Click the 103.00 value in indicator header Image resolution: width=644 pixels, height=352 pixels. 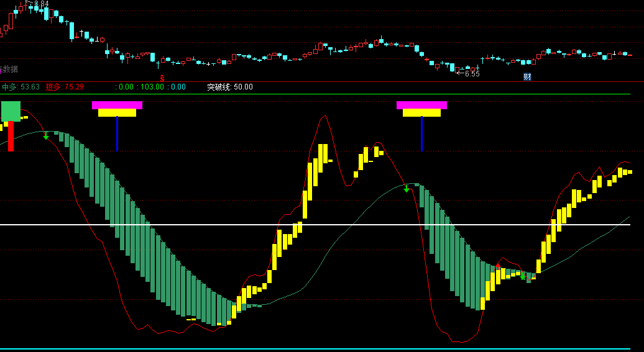tap(152, 87)
